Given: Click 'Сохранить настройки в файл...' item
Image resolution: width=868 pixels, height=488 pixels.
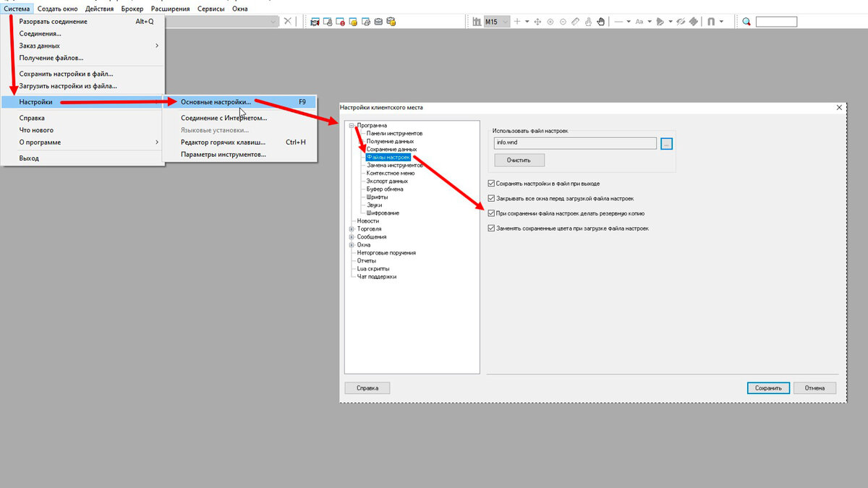Looking at the screenshot, I should tap(82, 74).
